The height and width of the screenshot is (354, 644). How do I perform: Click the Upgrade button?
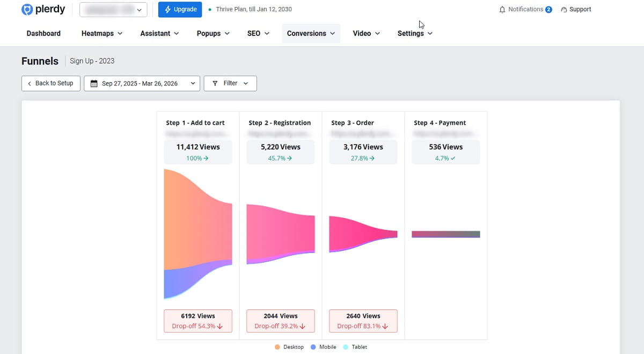(180, 10)
